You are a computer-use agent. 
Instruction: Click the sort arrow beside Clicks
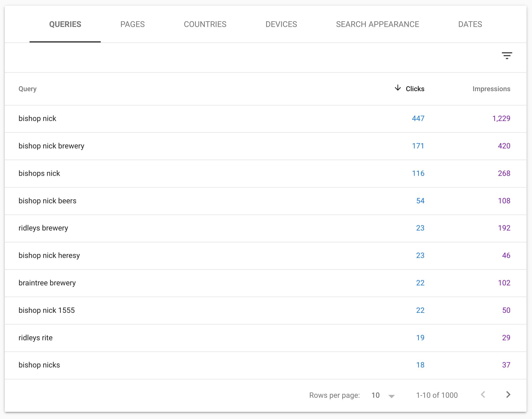(x=398, y=88)
